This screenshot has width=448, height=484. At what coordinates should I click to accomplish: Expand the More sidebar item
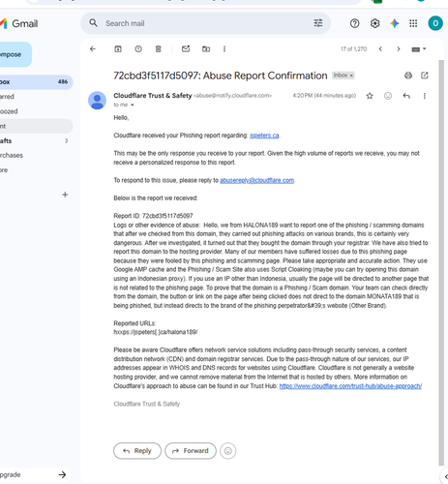click(36, 170)
